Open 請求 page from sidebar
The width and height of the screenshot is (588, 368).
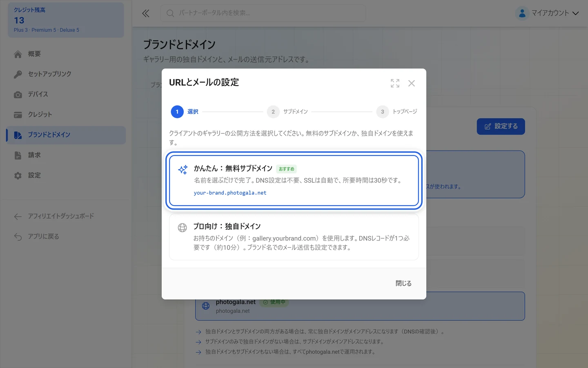[x=66, y=155]
